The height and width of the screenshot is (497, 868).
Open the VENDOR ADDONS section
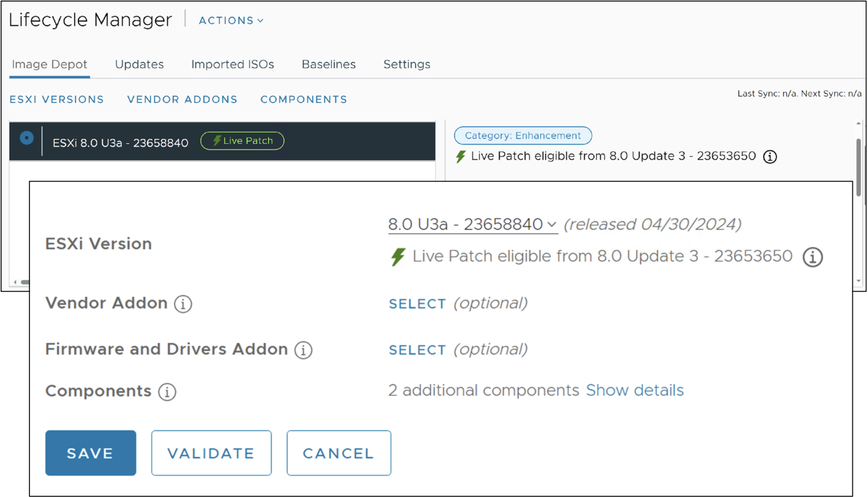point(182,100)
